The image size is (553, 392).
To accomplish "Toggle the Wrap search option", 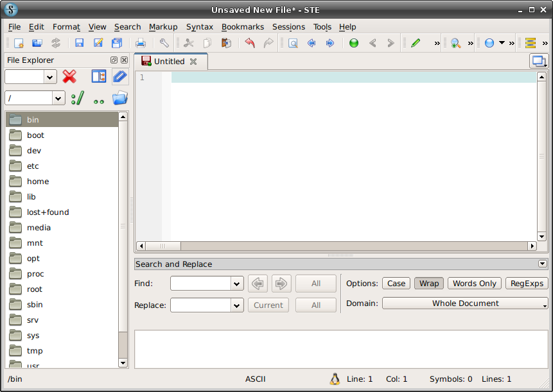I will tap(429, 284).
